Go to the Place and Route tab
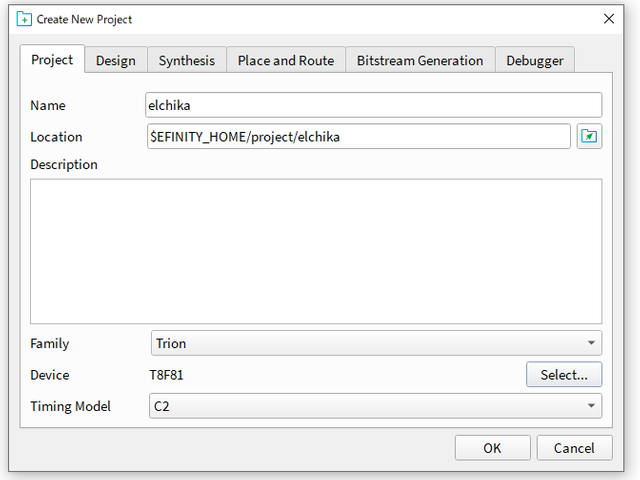This screenshot has height=480, width=640. pyautogui.click(x=286, y=61)
